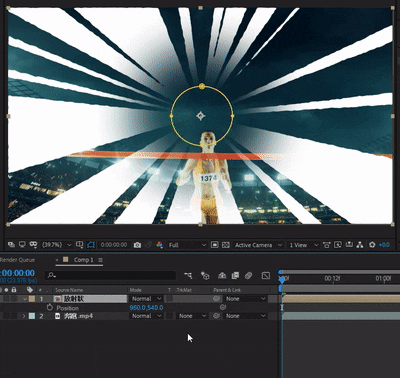Image resolution: width=400 pixels, height=378 pixels.
Task: Click the parent pick whip of layer 1
Action: [217, 299]
